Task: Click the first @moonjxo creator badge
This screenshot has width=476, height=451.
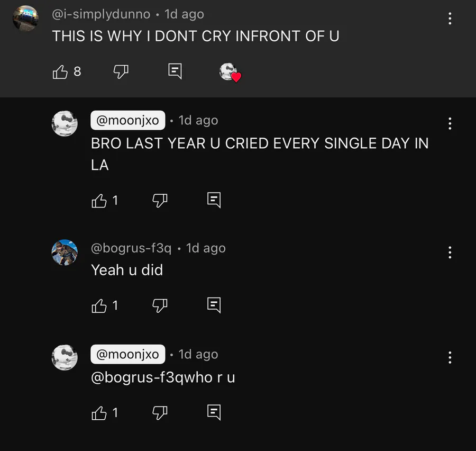Action: 128,120
